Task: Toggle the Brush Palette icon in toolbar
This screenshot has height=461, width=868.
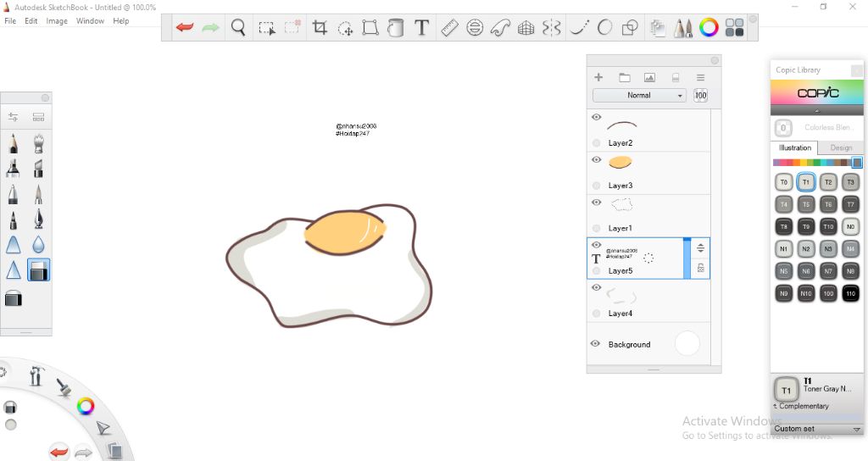Action: coord(682,28)
